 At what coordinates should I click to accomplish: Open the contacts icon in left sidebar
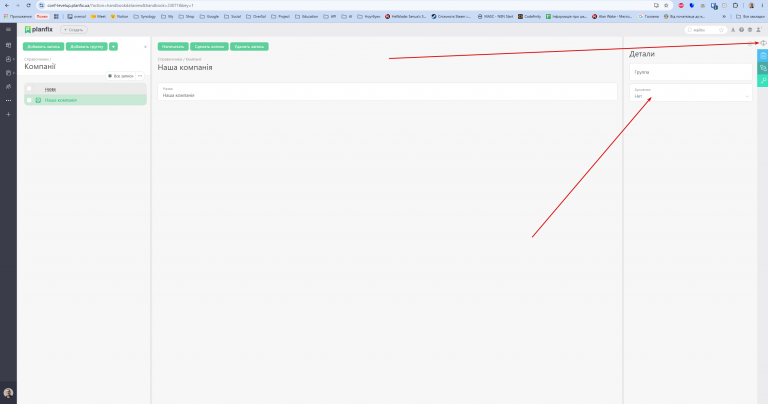(8, 59)
